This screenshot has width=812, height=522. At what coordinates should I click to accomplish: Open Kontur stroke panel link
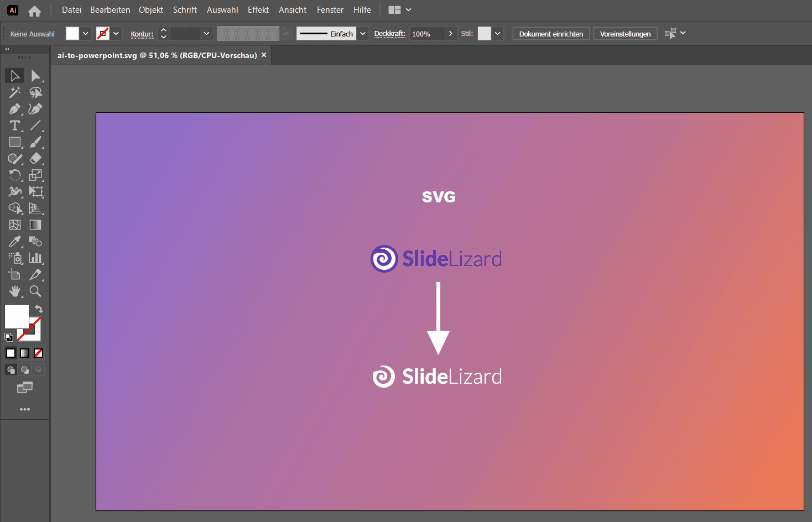(x=142, y=34)
